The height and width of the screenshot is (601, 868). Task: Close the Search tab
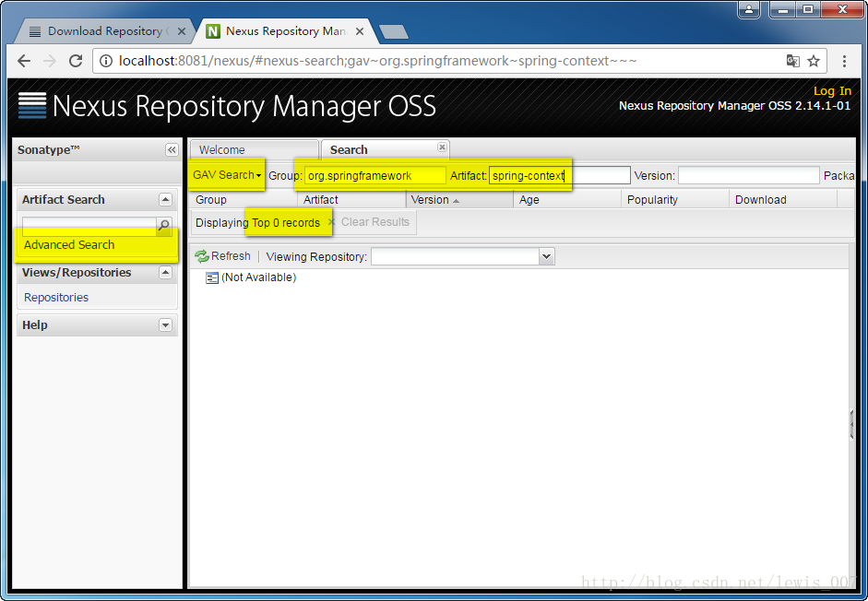tap(442, 147)
